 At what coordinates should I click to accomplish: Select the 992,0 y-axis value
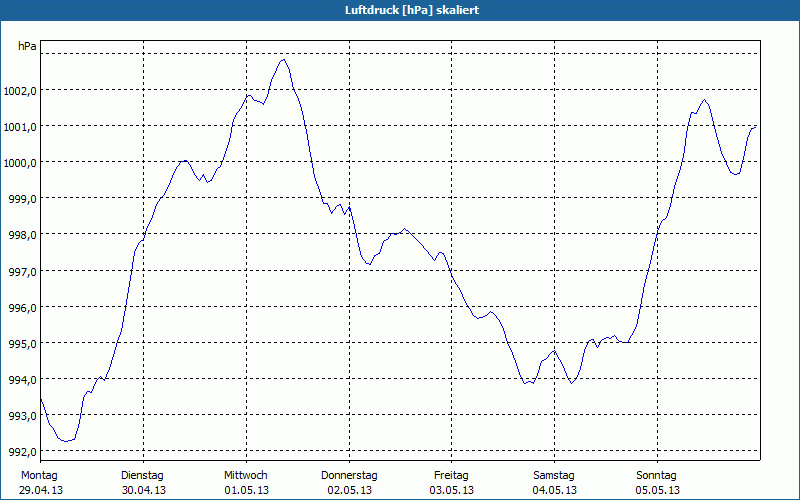pyautogui.click(x=22, y=453)
